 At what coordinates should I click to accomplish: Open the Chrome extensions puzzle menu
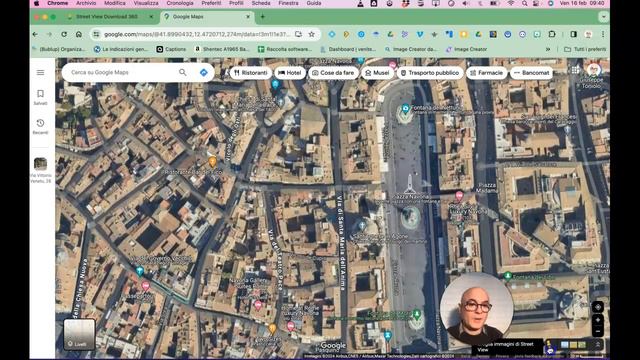tap(552, 34)
